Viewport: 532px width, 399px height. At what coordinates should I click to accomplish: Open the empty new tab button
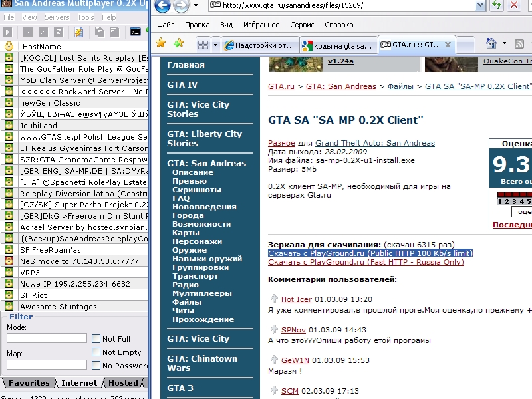pos(465,45)
